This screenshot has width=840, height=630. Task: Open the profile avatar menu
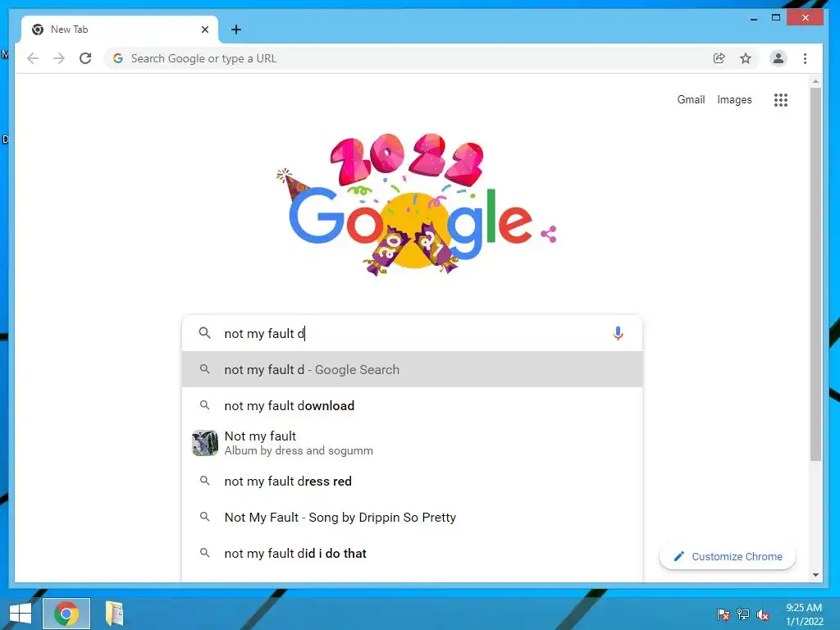pyautogui.click(x=778, y=58)
